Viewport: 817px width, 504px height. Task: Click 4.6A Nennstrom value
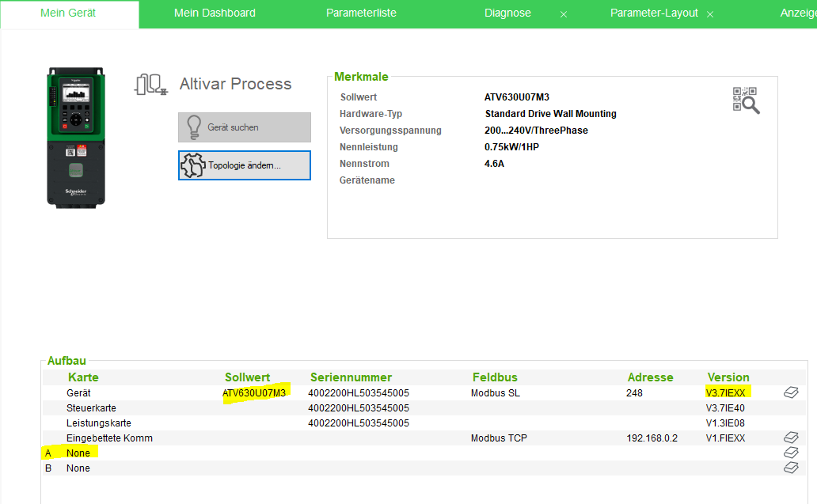click(x=494, y=164)
